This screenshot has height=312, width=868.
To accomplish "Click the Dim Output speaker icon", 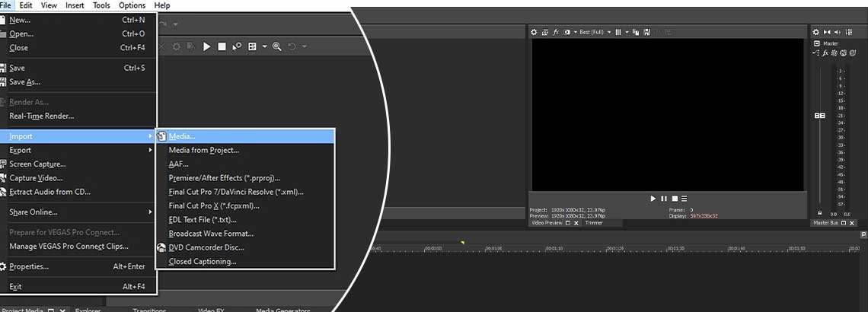I will click(837, 32).
